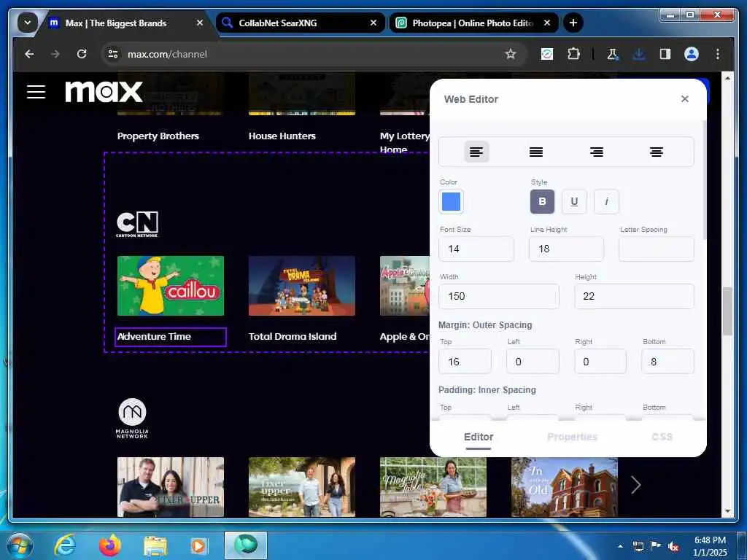Open Windows Explorer from taskbar
Screen dimensions: 747x560
(x=155, y=545)
